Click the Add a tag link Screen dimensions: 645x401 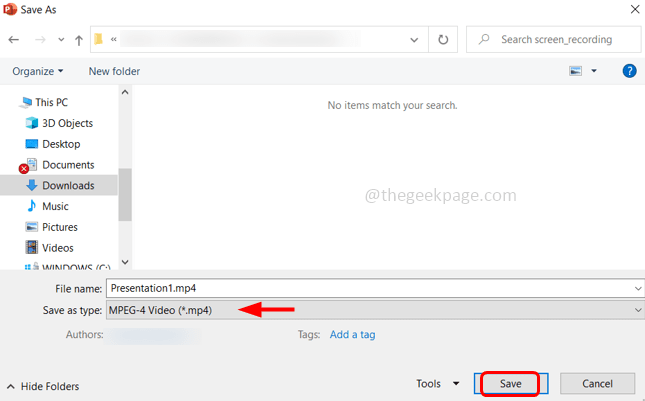tap(353, 334)
